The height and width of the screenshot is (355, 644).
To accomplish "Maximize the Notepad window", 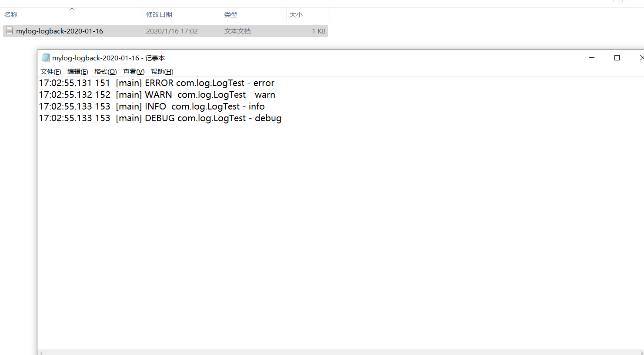I will click(617, 58).
